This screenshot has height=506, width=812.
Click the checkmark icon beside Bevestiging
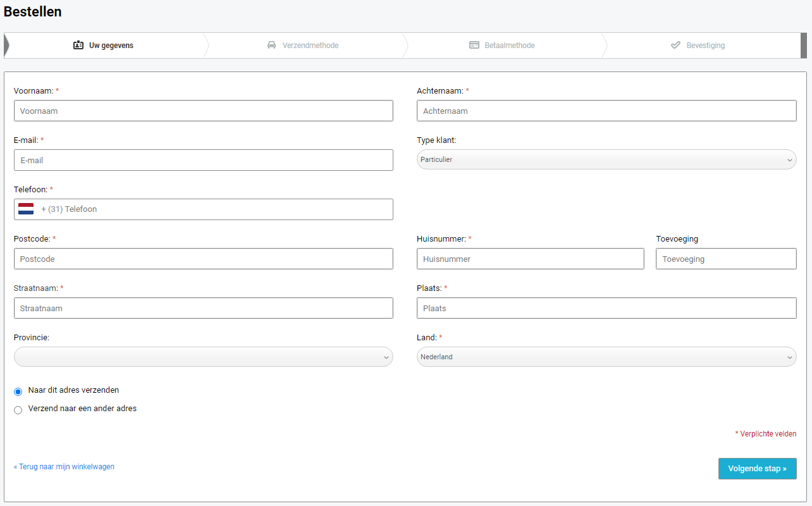675,46
